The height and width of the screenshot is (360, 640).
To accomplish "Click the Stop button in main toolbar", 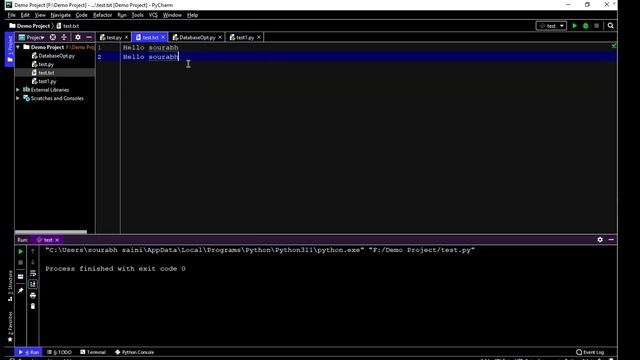I will coord(597,26).
